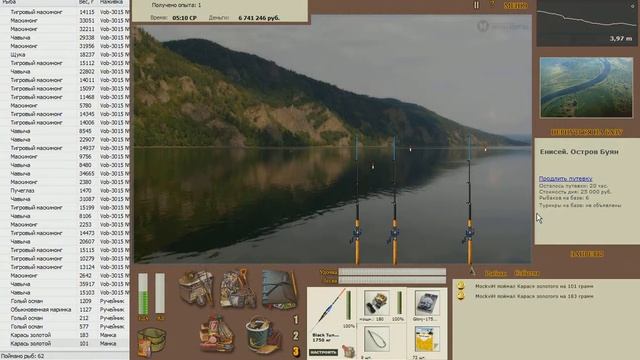Screen dimensions: 640x360
Task: Click the rod wear bar beside the float
Action: point(349,305)
